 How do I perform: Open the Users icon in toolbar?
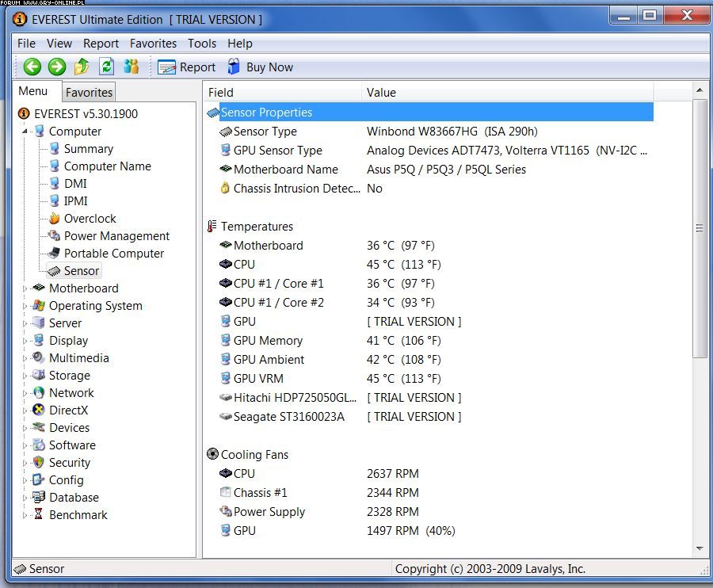[131, 67]
